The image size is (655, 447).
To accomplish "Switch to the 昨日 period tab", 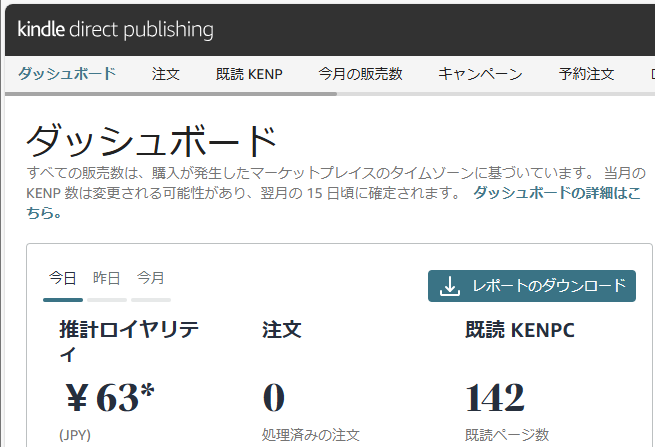I will point(107,278).
